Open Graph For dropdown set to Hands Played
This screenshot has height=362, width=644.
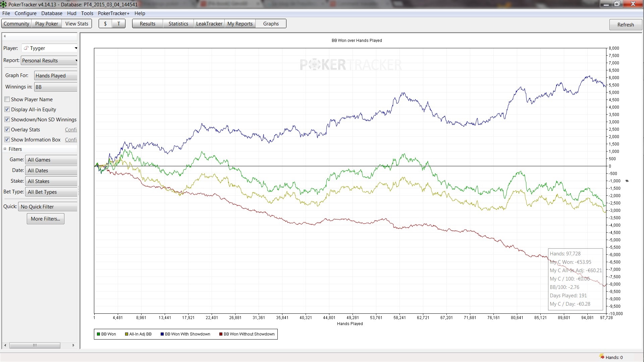pyautogui.click(x=56, y=76)
